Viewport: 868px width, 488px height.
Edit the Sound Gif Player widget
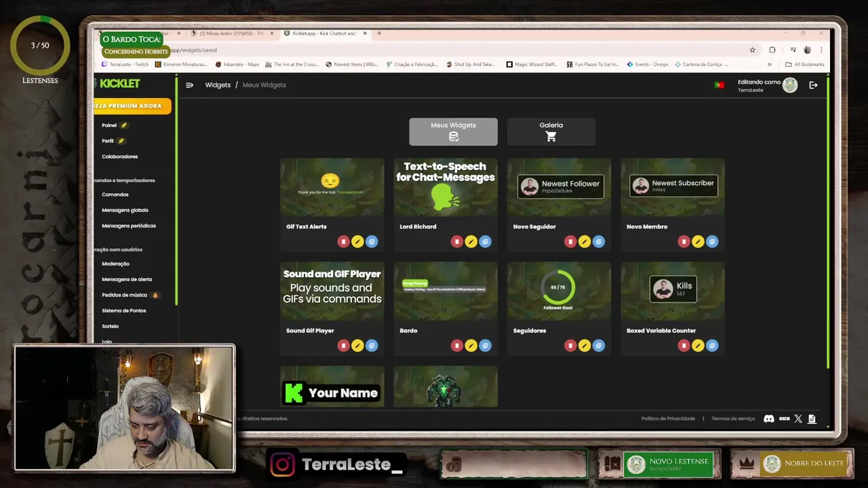pyautogui.click(x=357, y=346)
